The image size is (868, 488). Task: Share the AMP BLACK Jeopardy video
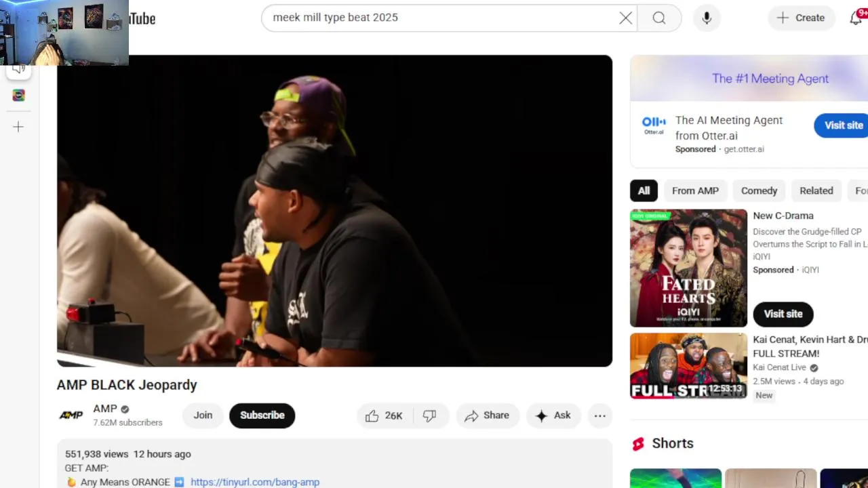488,415
